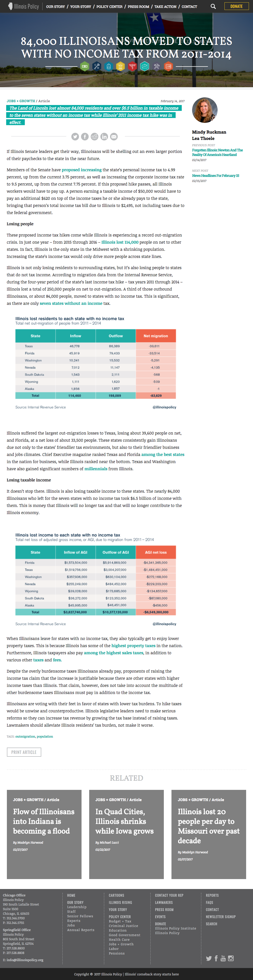253x980 pixels.
Task: Click the Donate button
Action: pos(236,6)
